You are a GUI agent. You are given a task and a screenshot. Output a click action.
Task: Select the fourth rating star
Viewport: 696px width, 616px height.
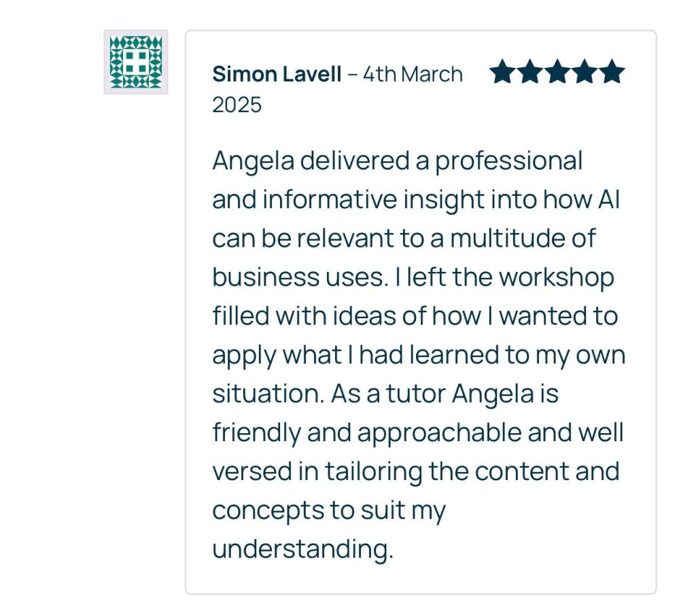[x=584, y=72]
